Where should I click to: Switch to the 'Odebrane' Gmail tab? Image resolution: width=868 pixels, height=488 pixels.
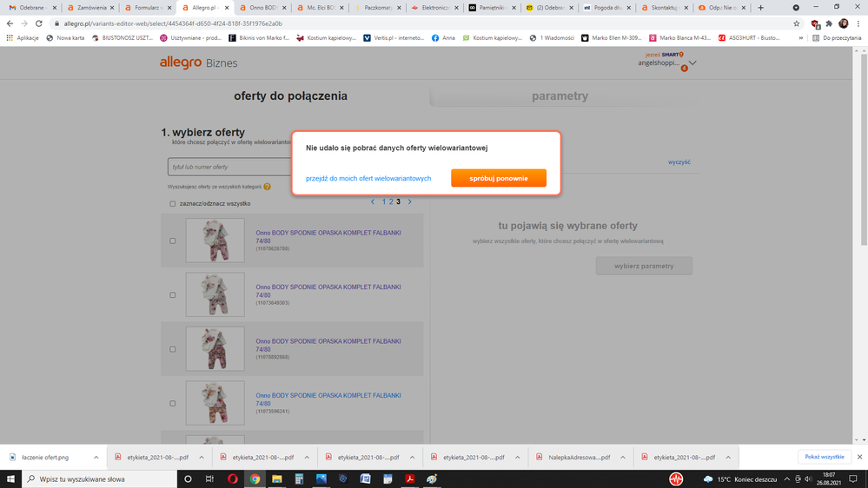32,8
